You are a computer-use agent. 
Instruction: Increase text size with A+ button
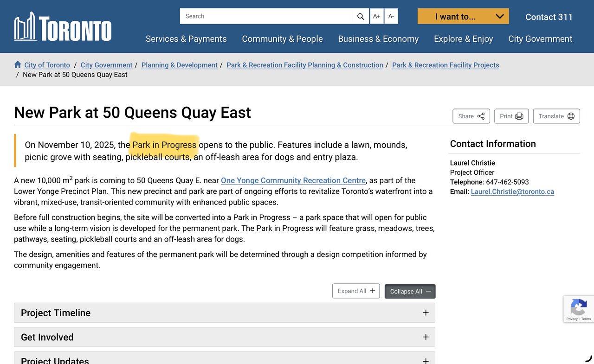coord(377,16)
